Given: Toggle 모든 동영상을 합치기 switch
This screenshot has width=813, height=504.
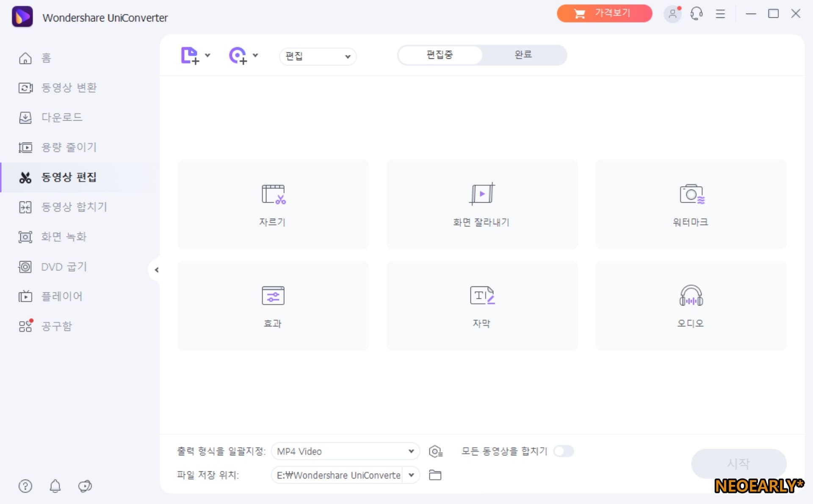Looking at the screenshot, I should coord(564,451).
